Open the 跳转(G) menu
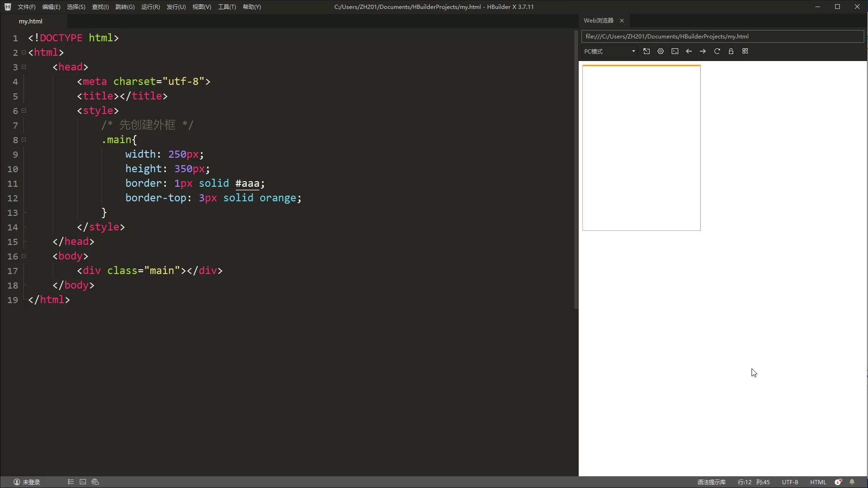The width and height of the screenshot is (868, 488). tap(125, 7)
